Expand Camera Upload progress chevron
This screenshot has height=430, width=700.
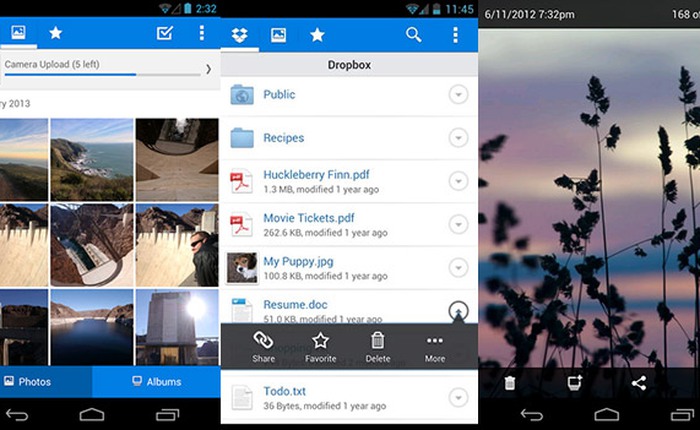(x=208, y=69)
